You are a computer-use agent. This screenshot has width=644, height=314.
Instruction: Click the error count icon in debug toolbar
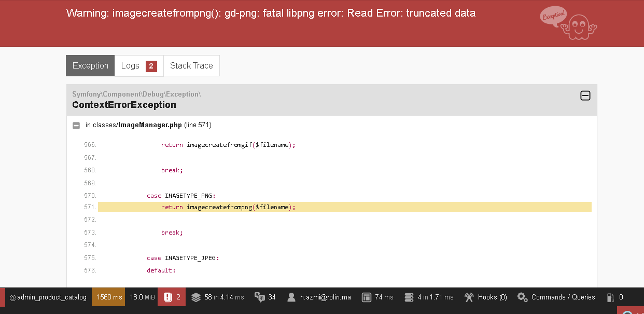point(167,297)
